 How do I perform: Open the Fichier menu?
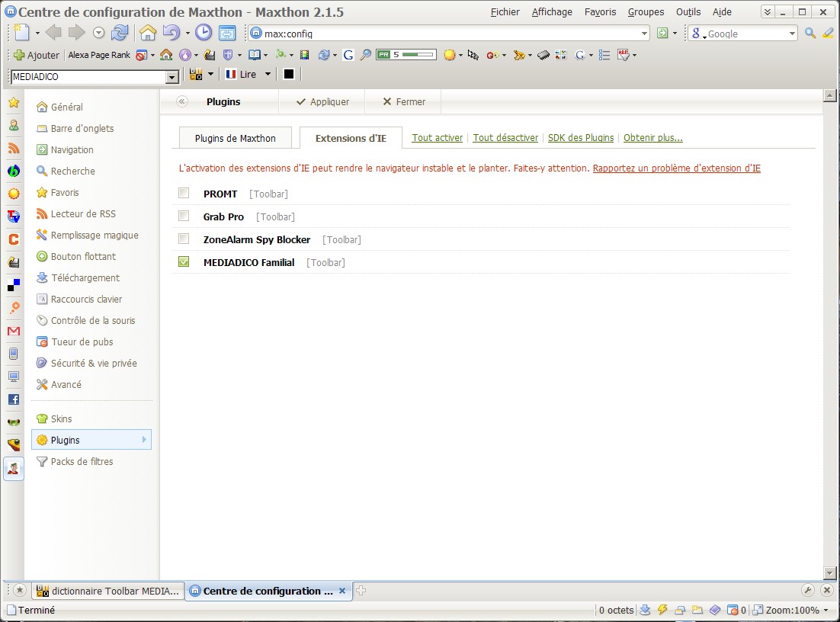tap(505, 11)
